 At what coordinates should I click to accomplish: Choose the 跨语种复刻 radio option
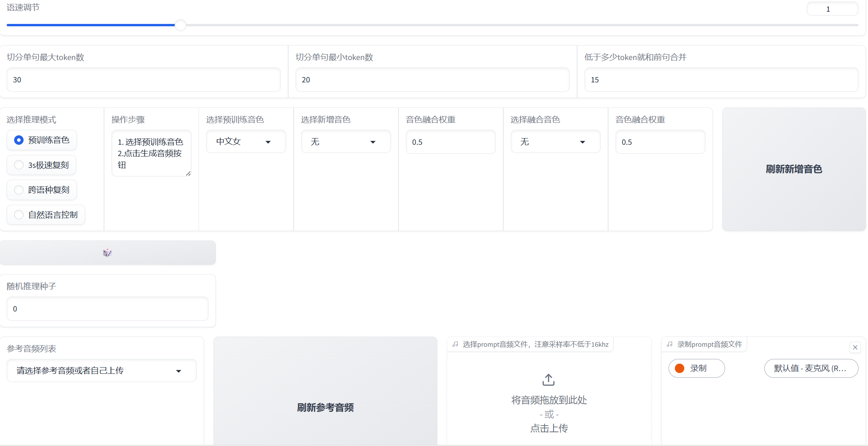(x=42, y=190)
